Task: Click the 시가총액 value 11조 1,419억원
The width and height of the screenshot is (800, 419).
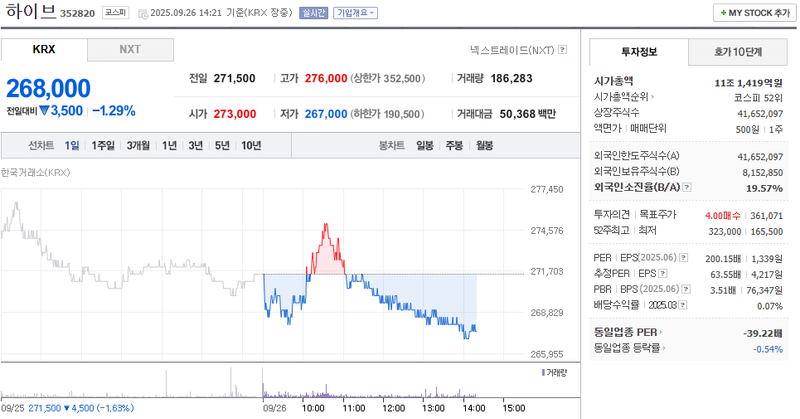Action: tap(748, 83)
